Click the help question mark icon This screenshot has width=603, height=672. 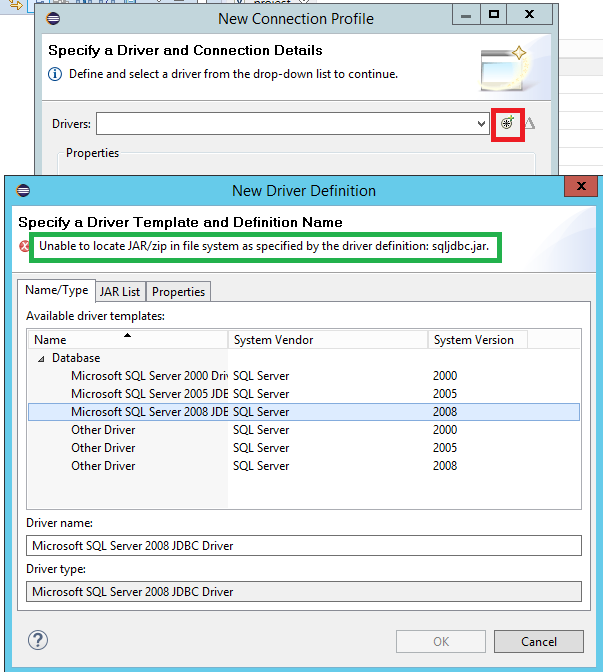[39, 641]
